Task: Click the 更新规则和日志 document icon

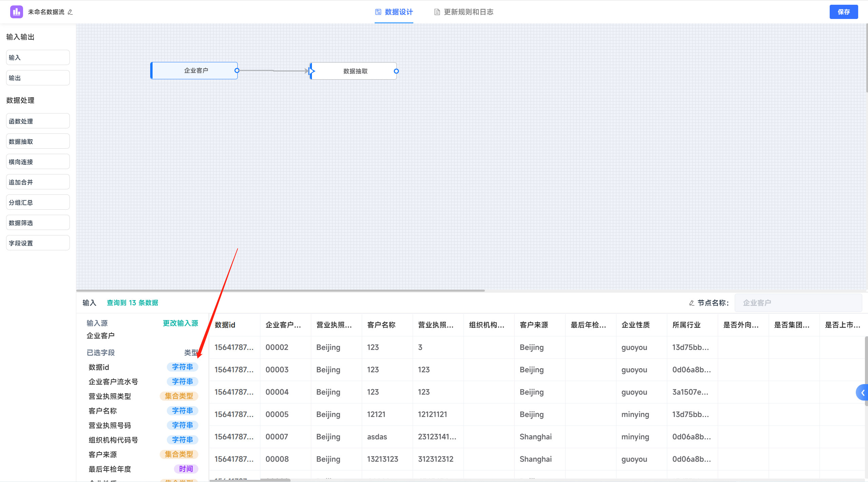Action: pos(437,12)
